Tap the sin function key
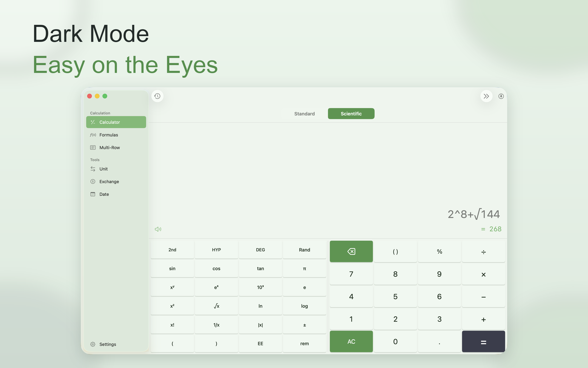Image resolution: width=588 pixels, height=368 pixels. pos(172,268)
